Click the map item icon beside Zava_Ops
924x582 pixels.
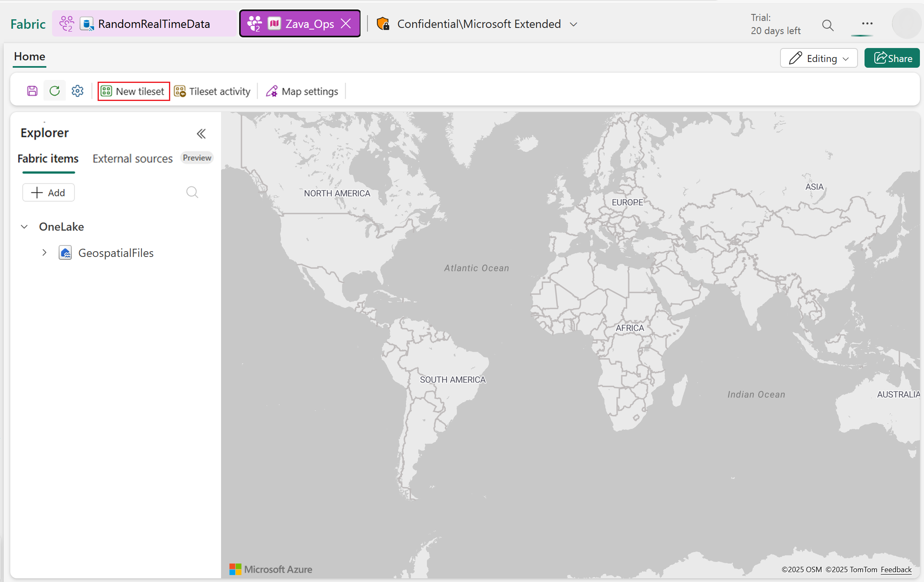pyautogui.click(x=274, y=23)
